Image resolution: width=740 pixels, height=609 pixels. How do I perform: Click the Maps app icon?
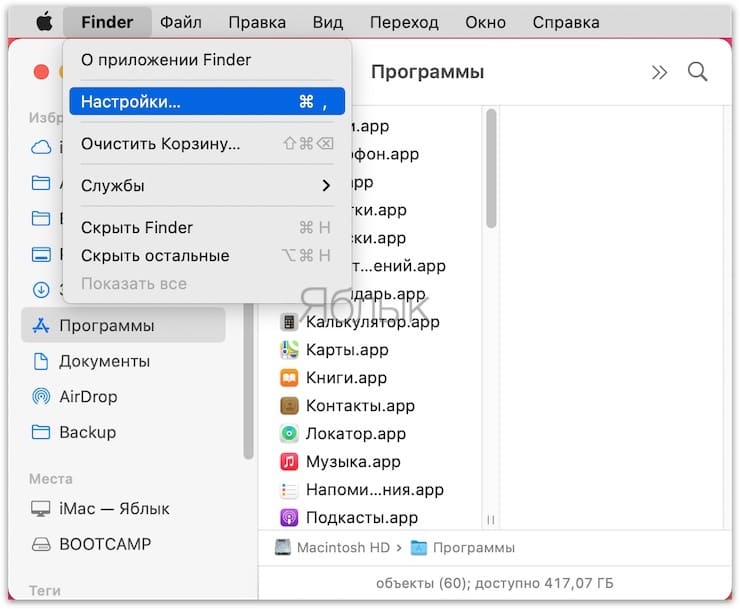[289, 350]
